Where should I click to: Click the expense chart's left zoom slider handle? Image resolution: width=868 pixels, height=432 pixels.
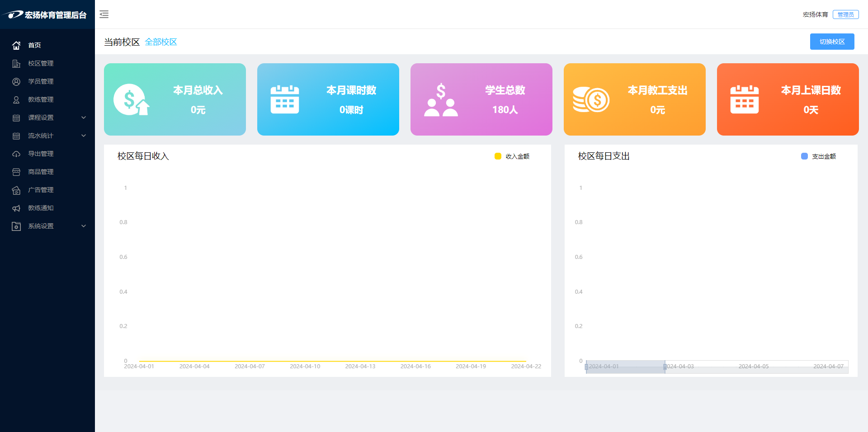(x=586, y=367)
